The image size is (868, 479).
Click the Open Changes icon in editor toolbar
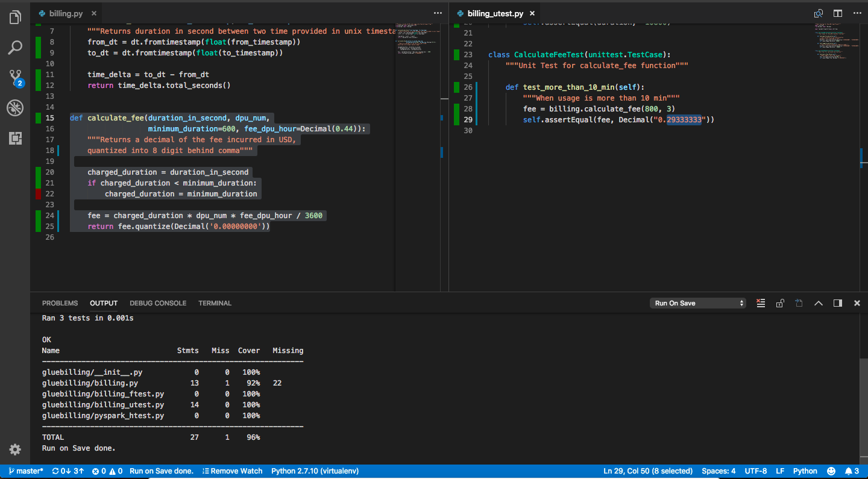pos(819,13)
